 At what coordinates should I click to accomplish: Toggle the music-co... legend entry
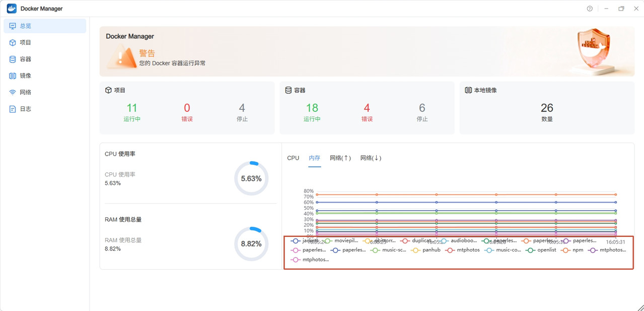(503, 250)
